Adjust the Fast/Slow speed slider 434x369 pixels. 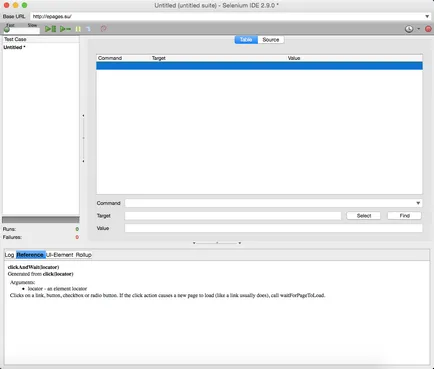coord(21,30)
